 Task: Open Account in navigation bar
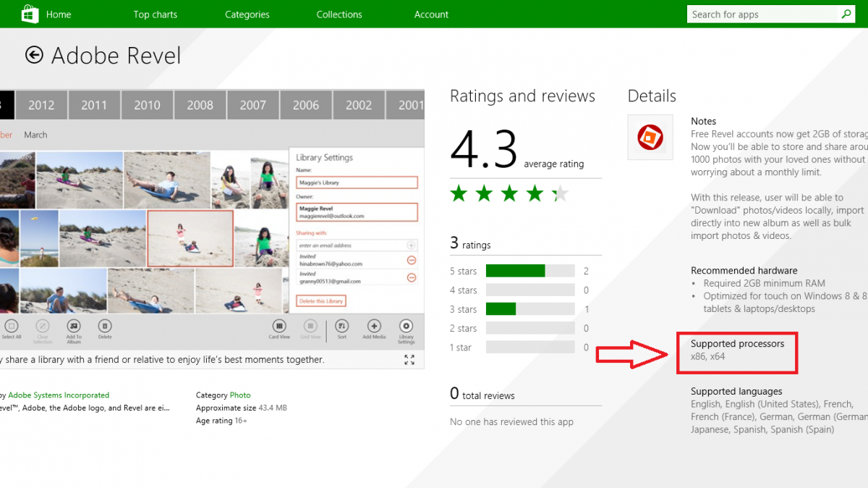pyautogui.click(x=431, y=14)
